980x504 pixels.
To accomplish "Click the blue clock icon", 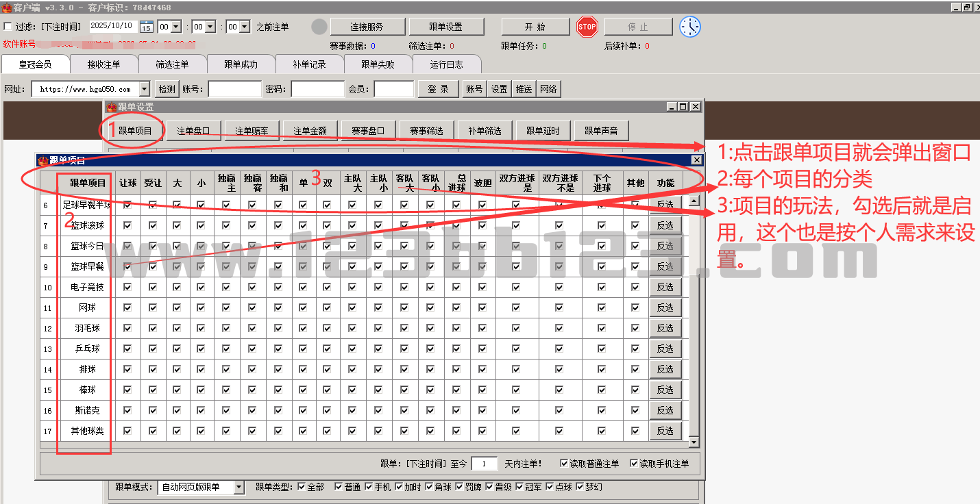I will pyautogui.click(x=690, y=27).
